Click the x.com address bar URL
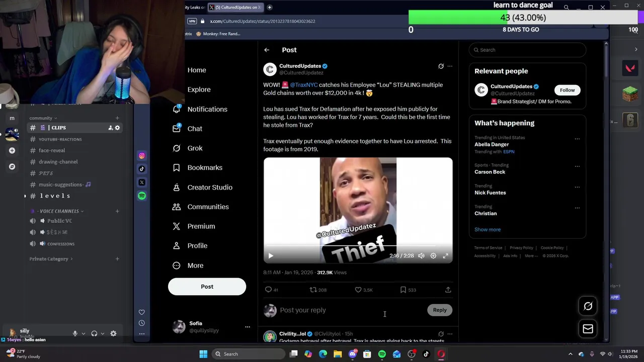 (x=262, y=21)
